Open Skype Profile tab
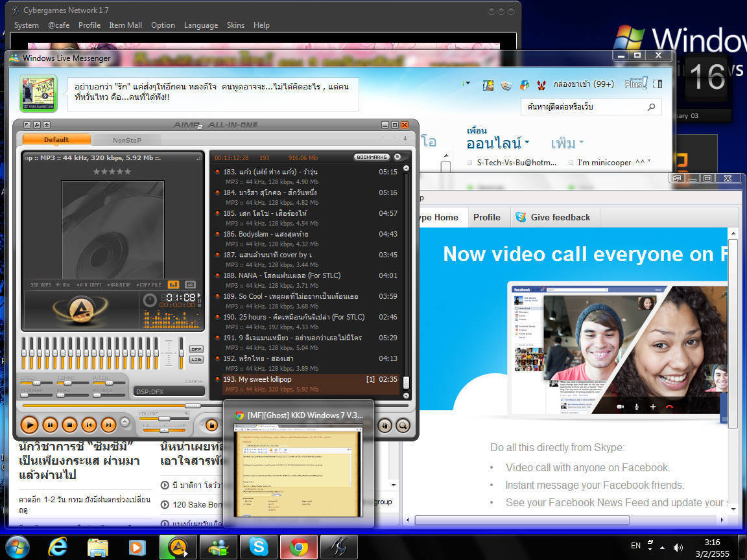747x560 pixels. [487, 217]
